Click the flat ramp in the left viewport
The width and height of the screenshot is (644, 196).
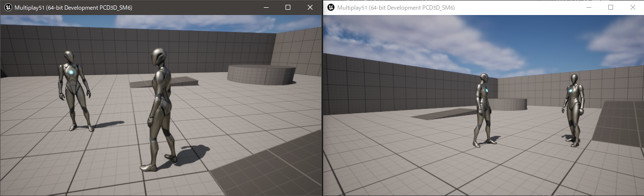click(164, 82)
